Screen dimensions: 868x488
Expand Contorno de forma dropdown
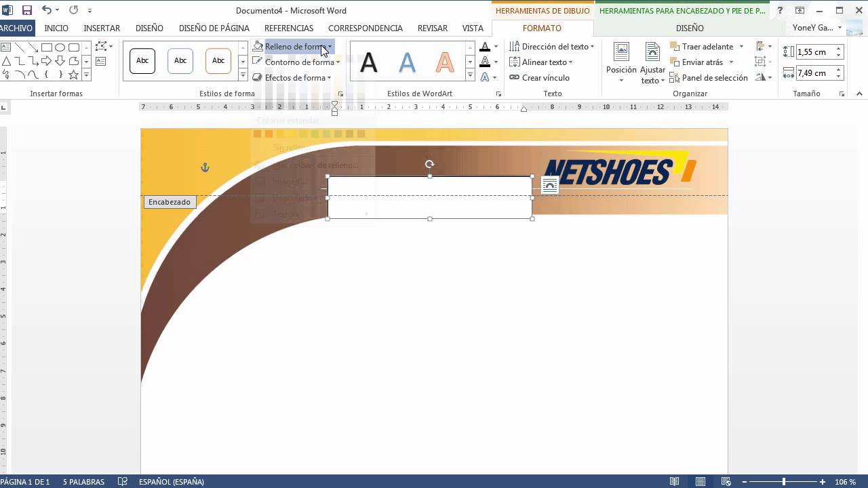[338, 62]
